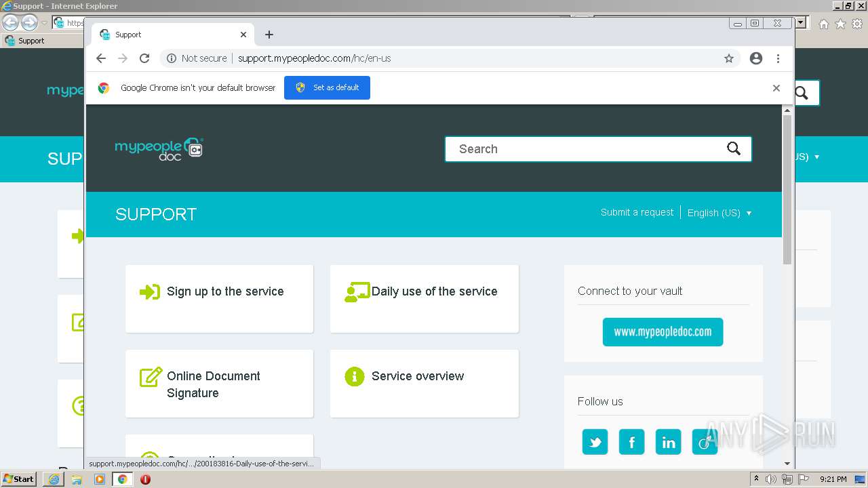Click the search icon in Internet Explorer page
868x488 pixels.
pos(802,93)
